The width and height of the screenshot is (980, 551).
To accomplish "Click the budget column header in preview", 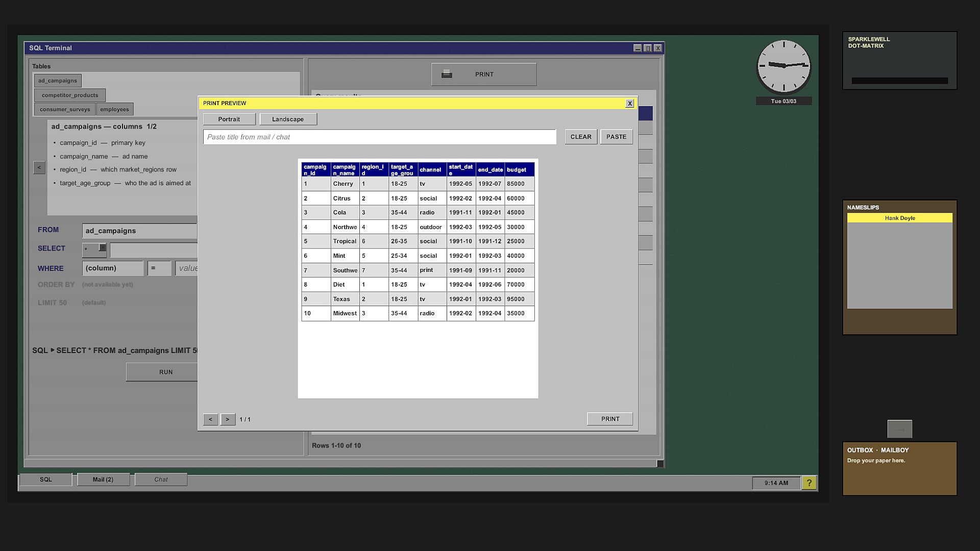I will coord(519,170).
